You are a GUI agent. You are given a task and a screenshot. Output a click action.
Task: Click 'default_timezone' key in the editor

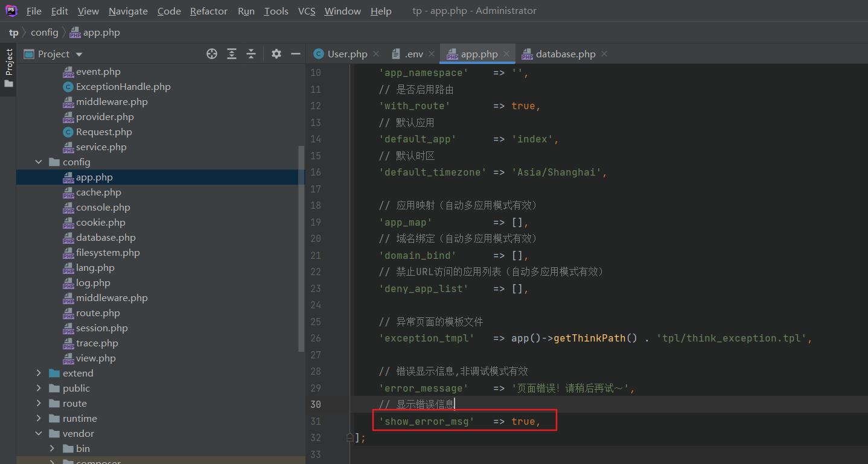pos(433,173)
